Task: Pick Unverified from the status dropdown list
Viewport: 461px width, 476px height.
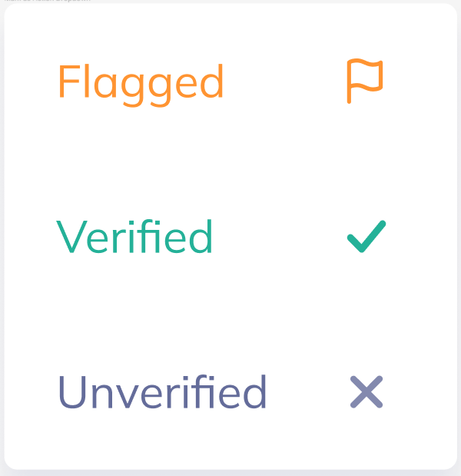Action: tap(230, 391)
